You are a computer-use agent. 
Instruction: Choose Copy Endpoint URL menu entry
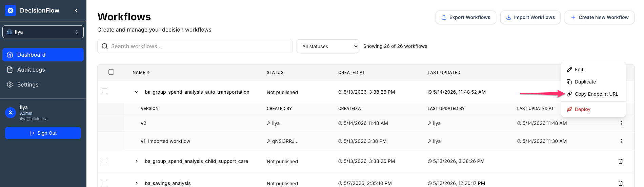coord(593,94)
